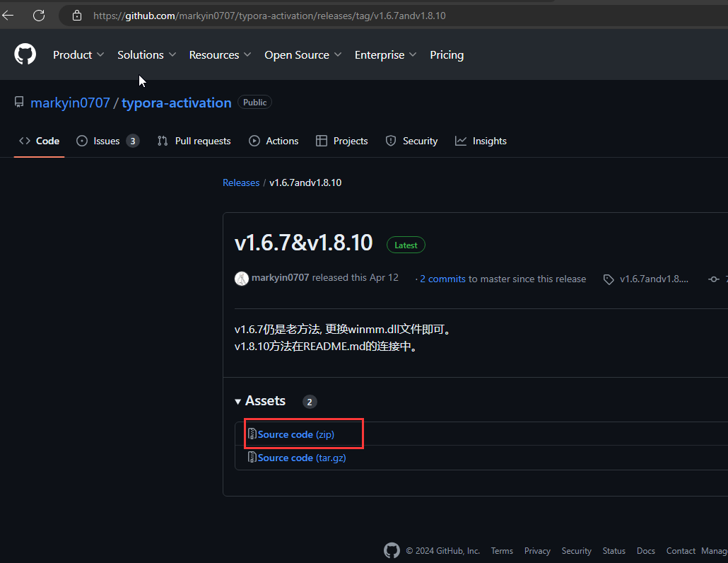728x563 pixels.
Task: Open the Pricing page
Action: point(447,54)
